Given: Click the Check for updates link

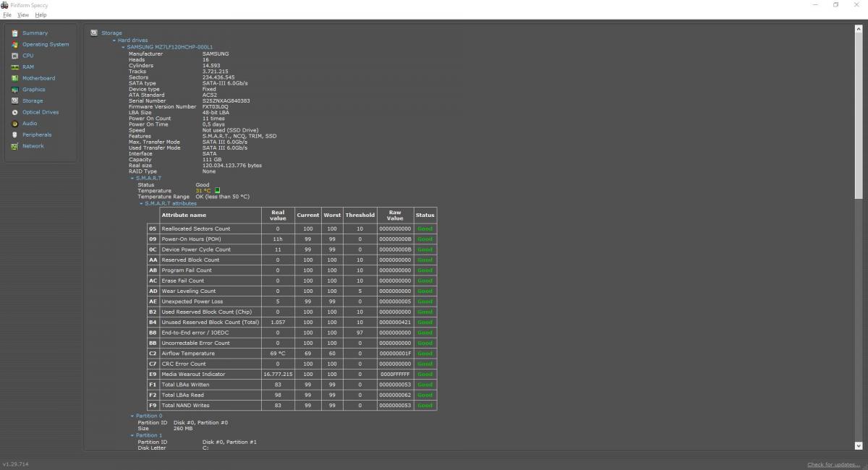Looking at the screenshot, I should pyautogui.click(x=834, y=464).
